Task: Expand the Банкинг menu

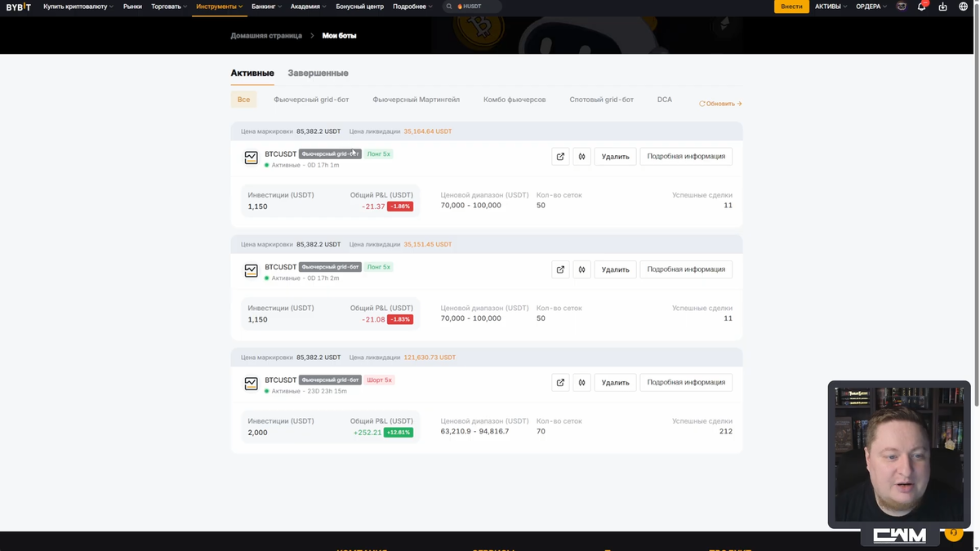Action: click(x=266, y=7)
